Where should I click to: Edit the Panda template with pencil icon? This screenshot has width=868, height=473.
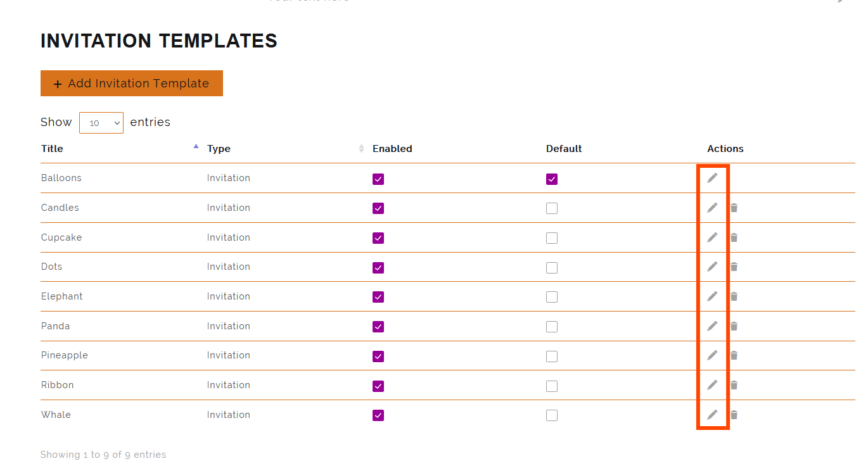(713, 326)
